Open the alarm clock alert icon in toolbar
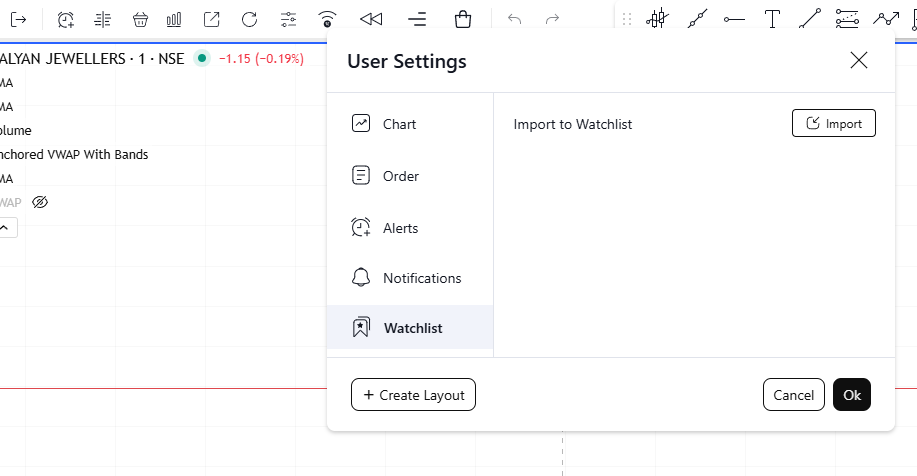 (66, 20)
